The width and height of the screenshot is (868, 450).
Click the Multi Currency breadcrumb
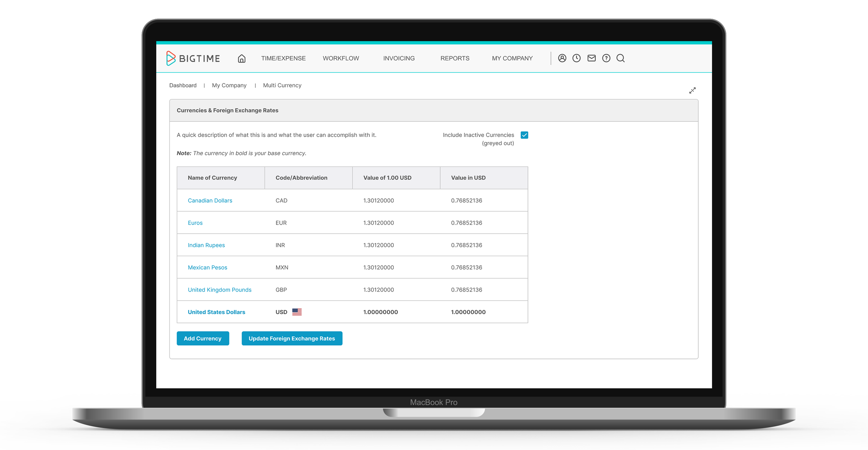[x=282, y=85]
